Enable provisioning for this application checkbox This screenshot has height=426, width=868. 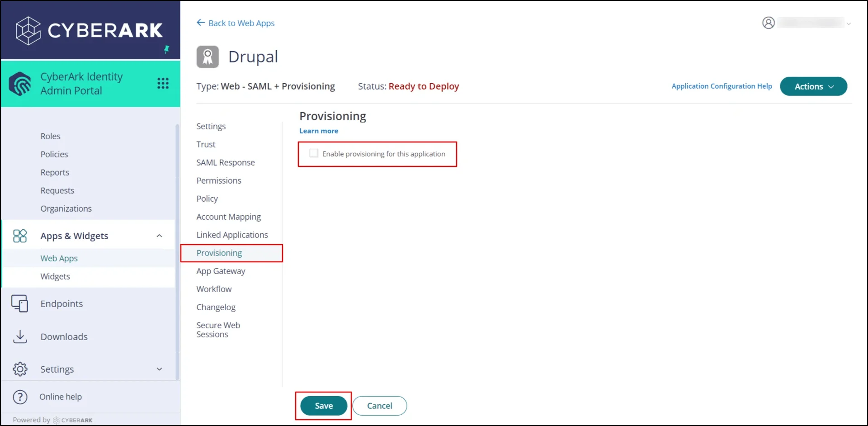(x=314, y=153)
